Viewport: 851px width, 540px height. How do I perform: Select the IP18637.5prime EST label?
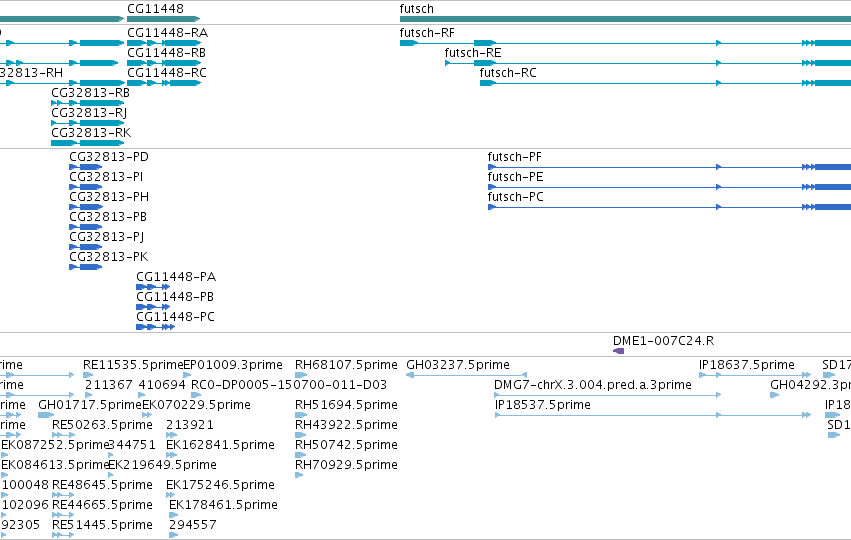[x=747, y=365]
